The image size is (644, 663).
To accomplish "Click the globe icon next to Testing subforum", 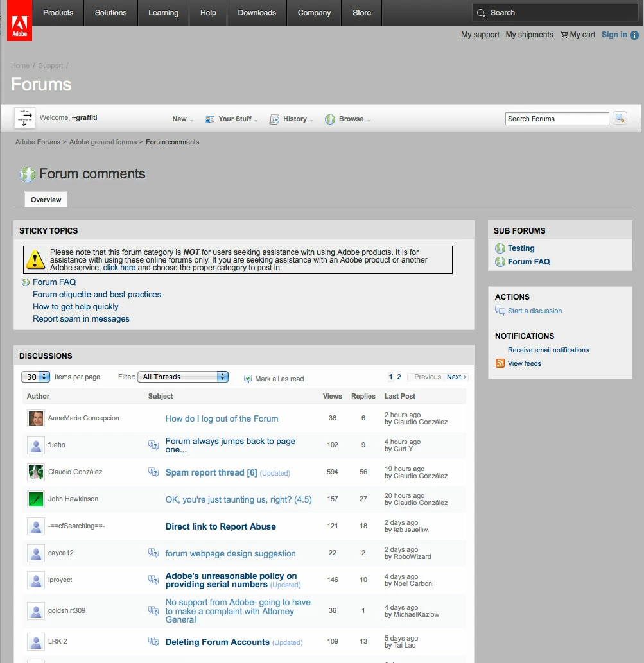I will (x=500, y=248).
